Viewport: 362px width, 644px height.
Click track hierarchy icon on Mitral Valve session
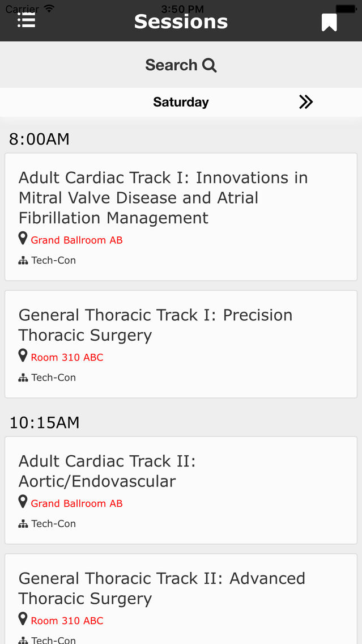pyautogui.click(x=23, y=260)
